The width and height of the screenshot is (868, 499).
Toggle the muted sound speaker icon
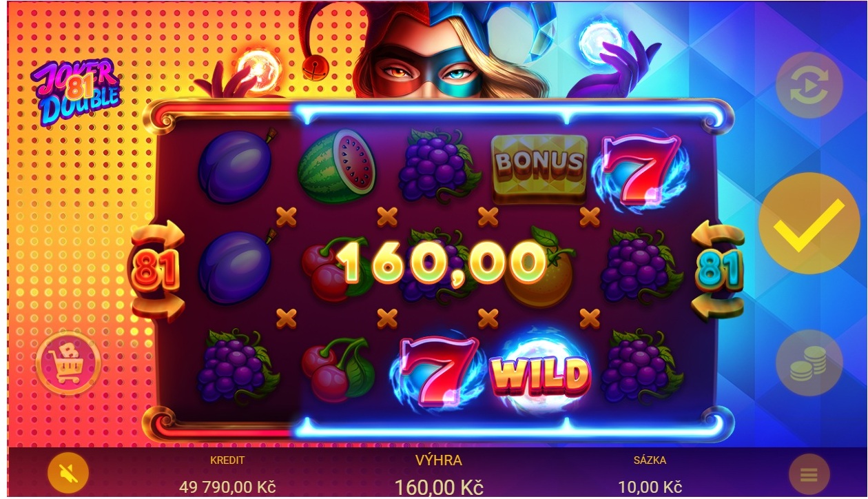pyautogui.click(x=68, y=473)
